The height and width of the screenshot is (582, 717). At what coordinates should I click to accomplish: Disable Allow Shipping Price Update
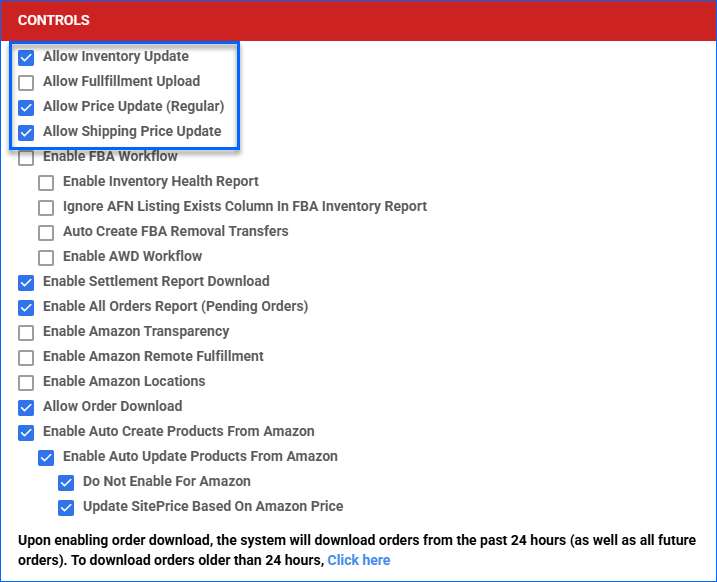pyautogui.click(x=26, y=132)
